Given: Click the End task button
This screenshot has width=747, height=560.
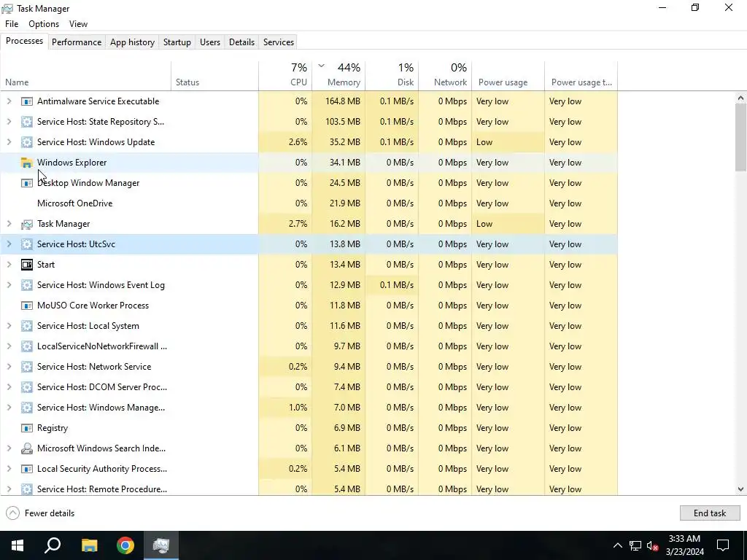Looking at the screenshot, I should click(x=710, y=513).
